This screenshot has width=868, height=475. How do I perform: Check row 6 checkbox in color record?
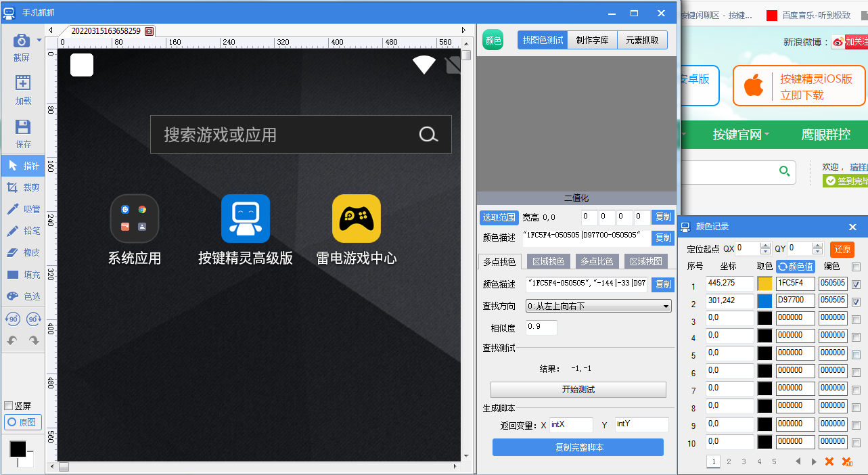point(856,372)
